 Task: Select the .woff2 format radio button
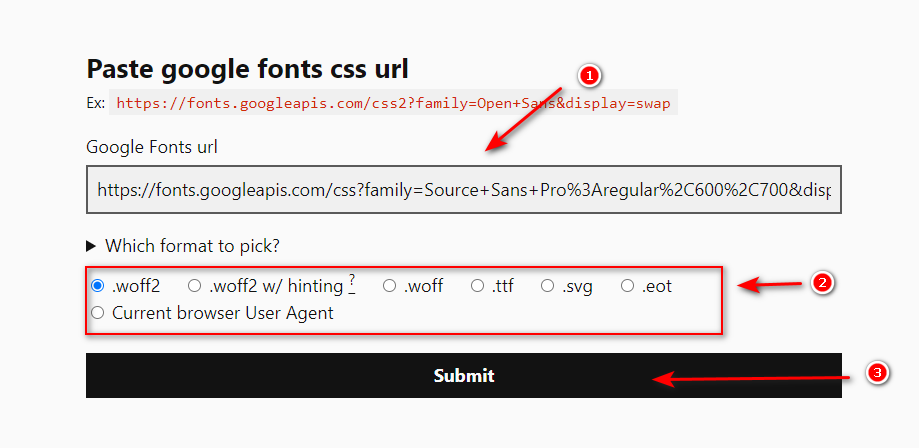[97, 286]
